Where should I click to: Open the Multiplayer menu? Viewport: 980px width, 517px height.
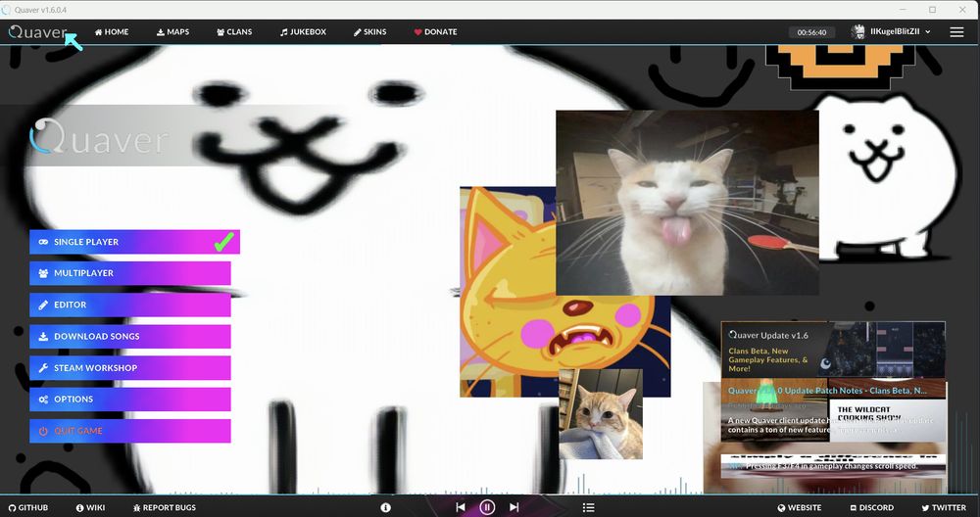click(130, 273)
